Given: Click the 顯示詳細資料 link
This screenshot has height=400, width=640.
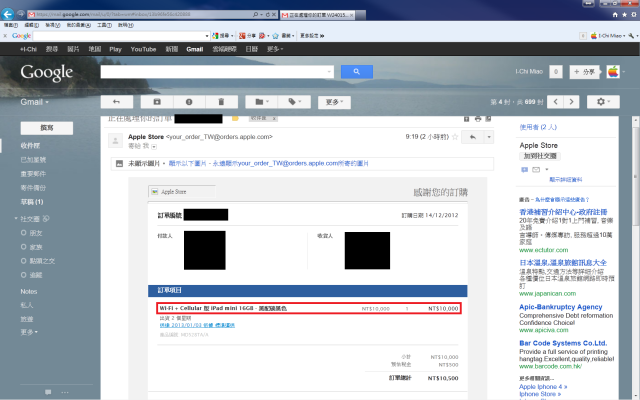Looking at the screenshot, I should pos(566,180).
